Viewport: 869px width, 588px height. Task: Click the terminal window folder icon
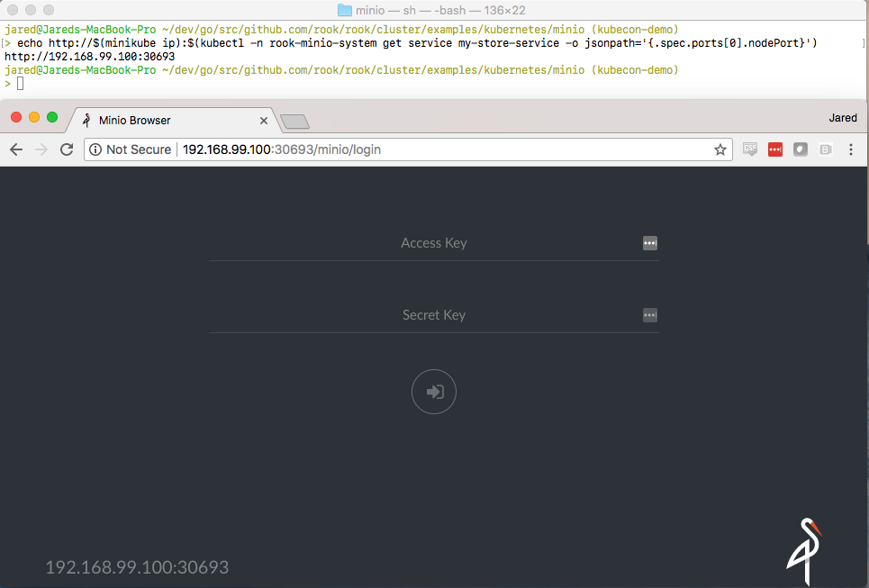click(345, 10)
